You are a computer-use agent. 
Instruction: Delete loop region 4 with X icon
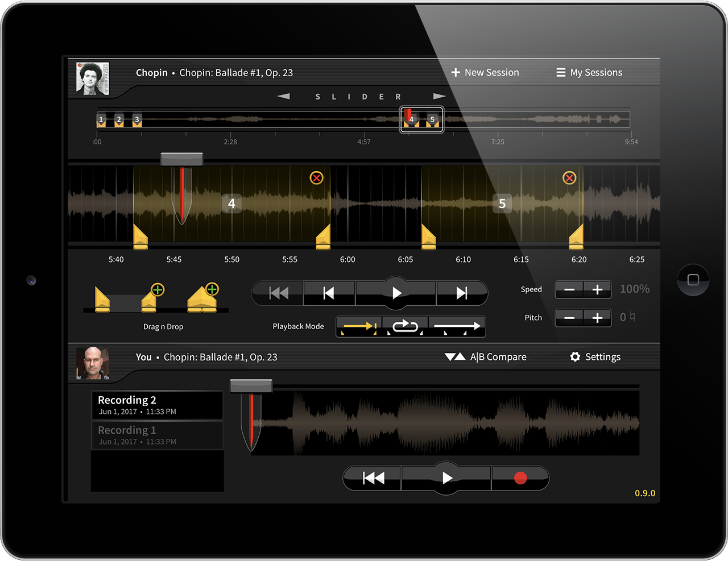(316, 178)
